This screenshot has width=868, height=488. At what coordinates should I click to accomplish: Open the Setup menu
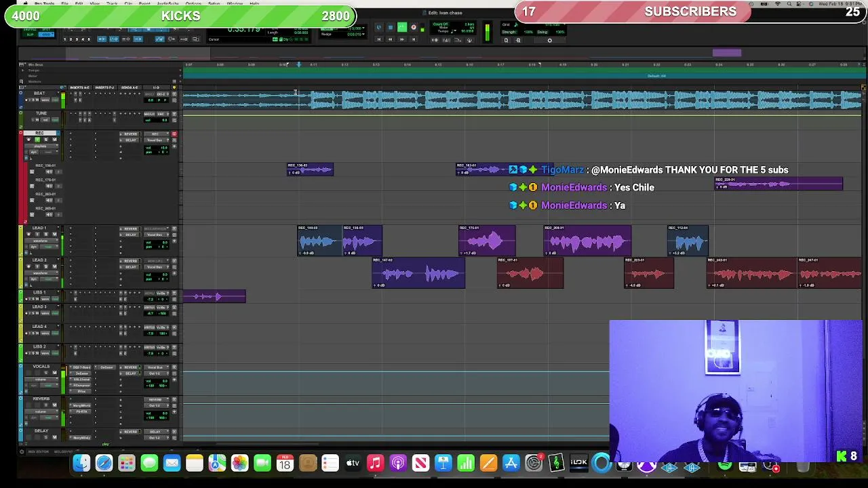[214, 3]
